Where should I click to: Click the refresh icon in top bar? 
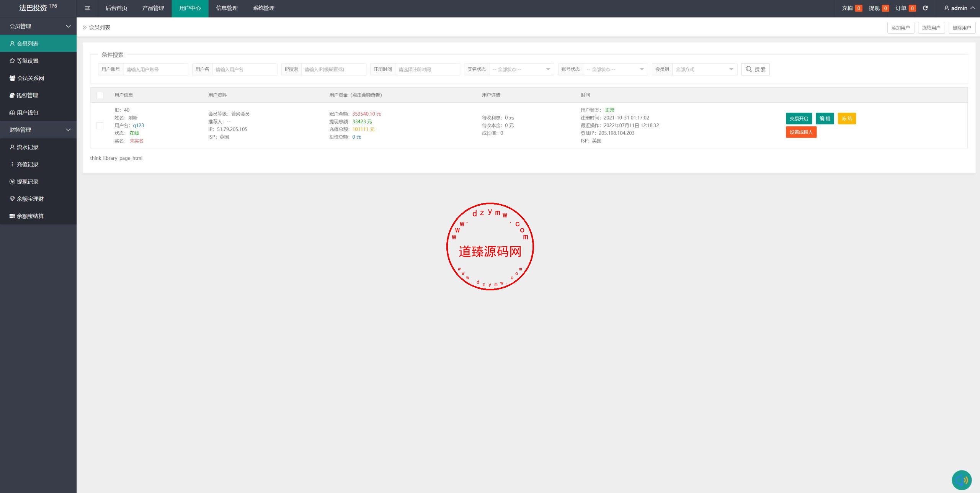tap(925, 8)
